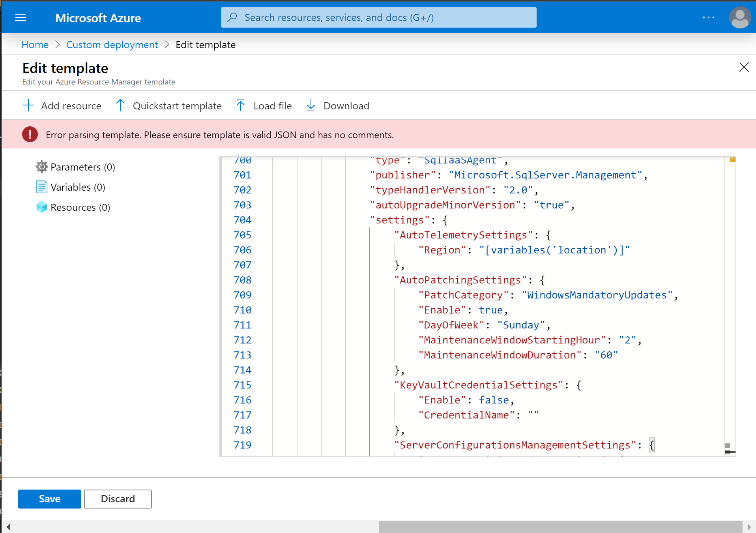
Task: Expand the Resources (0) tree item
Action: pyautogui.click(x=80, y=207)
